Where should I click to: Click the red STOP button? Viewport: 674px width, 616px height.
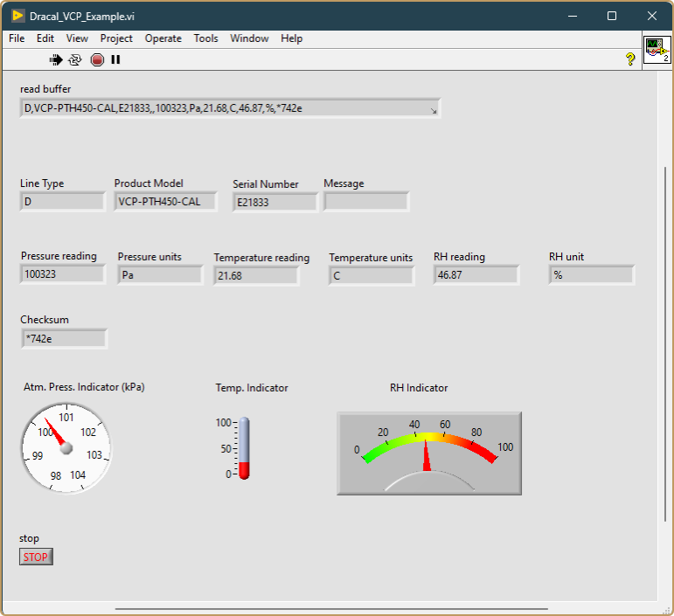(x=36, y=557)
